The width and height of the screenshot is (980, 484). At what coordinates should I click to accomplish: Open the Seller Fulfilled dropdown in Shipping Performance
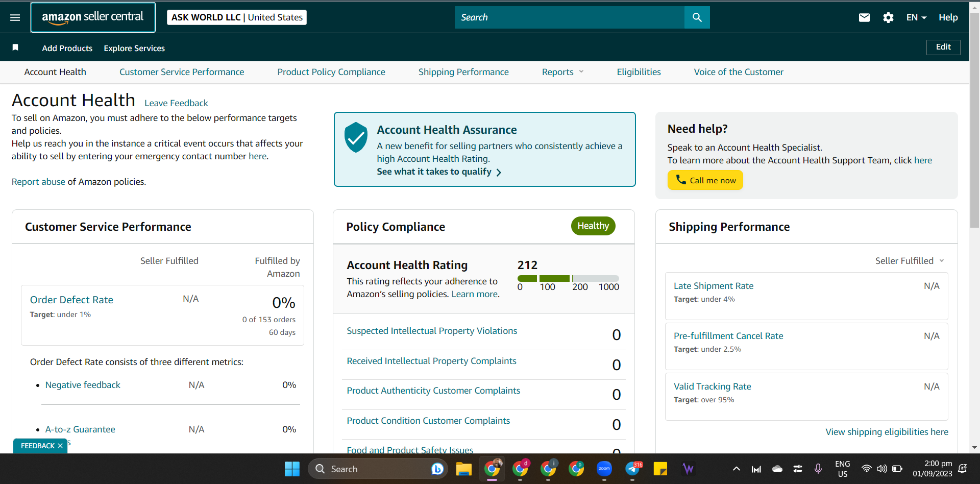(x=910, y=261)
